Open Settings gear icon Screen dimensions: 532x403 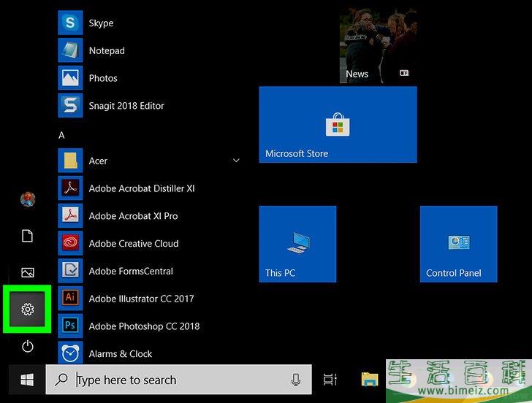click(27, 309)
